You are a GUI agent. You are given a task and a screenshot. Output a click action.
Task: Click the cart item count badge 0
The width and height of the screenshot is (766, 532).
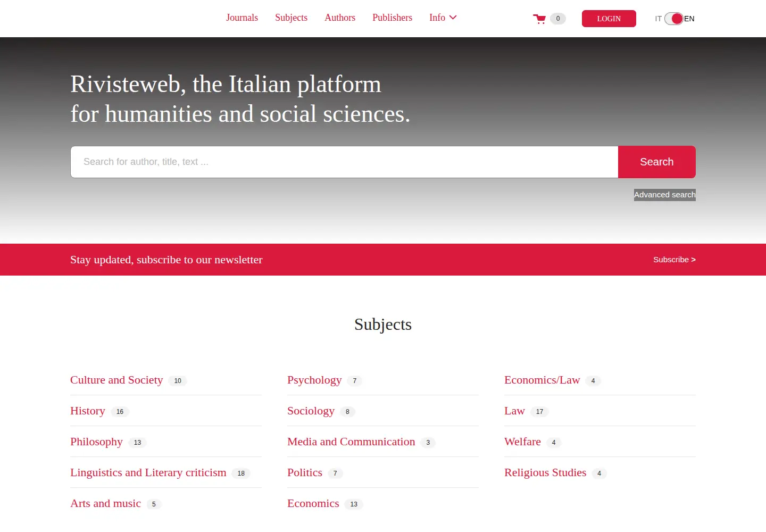558,19
